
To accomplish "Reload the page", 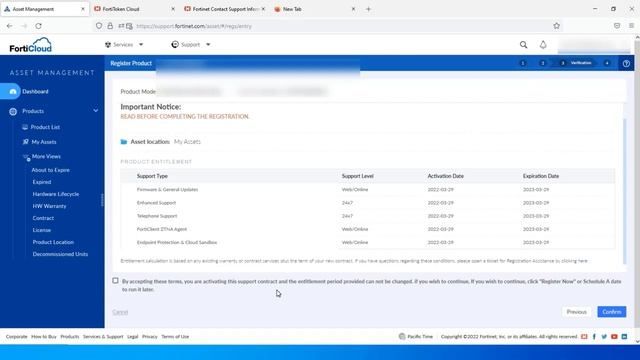I will (38, 26).
